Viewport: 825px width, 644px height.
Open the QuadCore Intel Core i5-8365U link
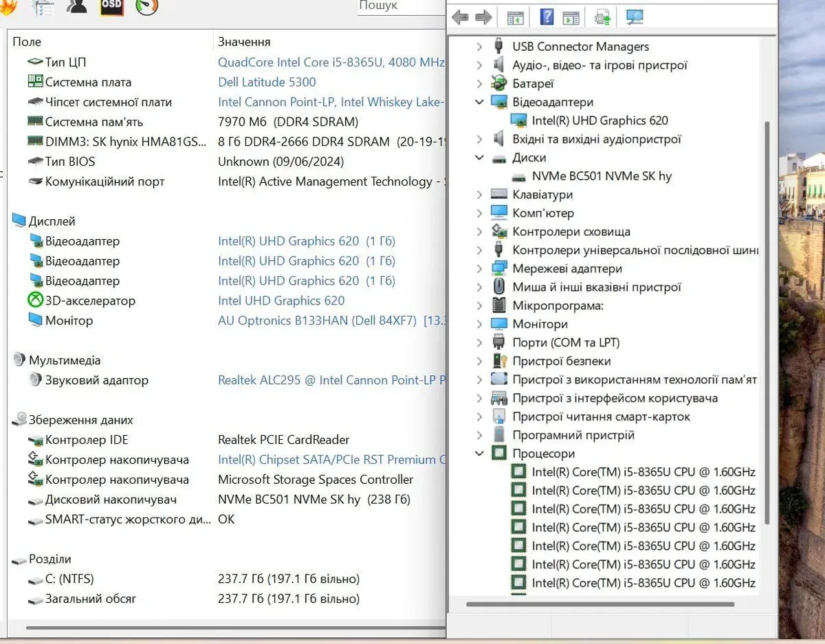(x=331, y=62)
